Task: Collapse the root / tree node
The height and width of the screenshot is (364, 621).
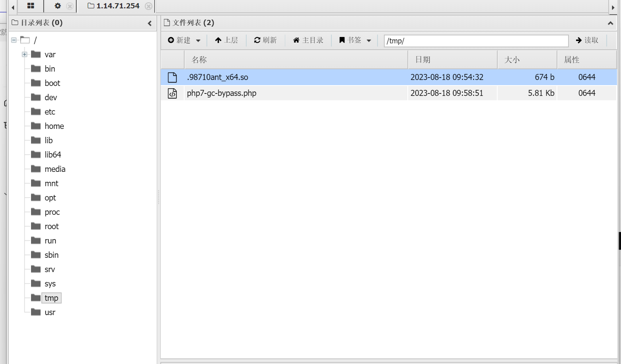Action: point(14,40)
